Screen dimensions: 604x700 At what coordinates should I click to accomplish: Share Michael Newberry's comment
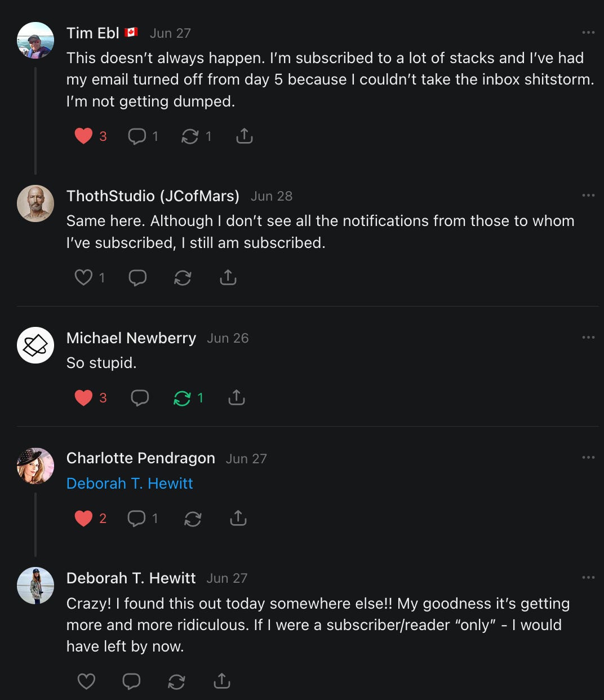pyautogui.click(x=236, y=398)
